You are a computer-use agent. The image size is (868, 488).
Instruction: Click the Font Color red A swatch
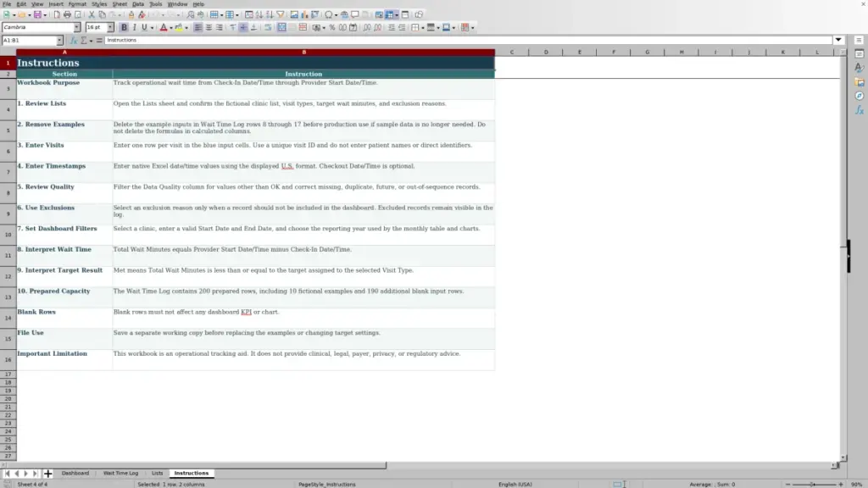[164, 28]
